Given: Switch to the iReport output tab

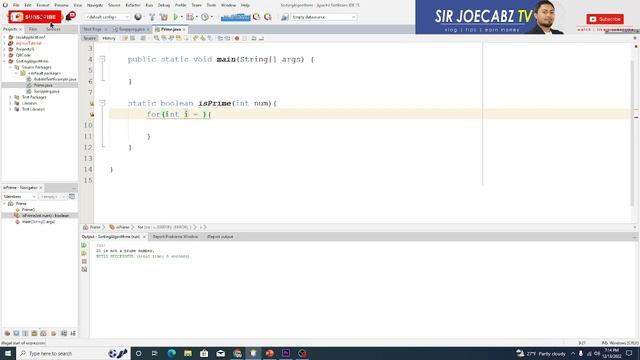Looking at the screenshot, I should 220,237.
